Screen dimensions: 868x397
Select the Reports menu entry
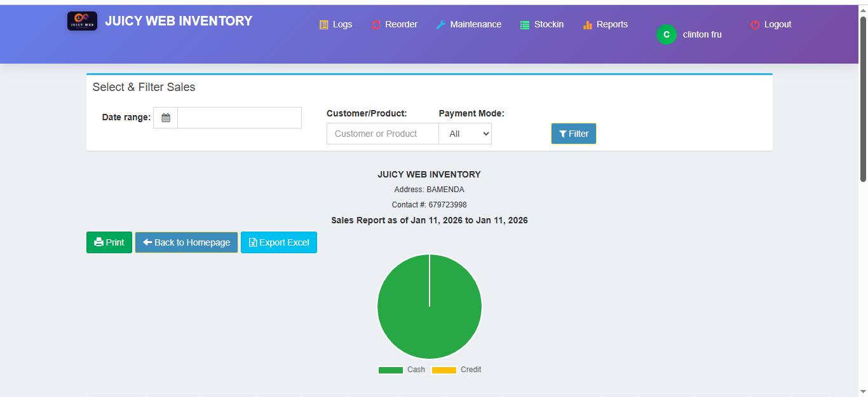point(605,24)
